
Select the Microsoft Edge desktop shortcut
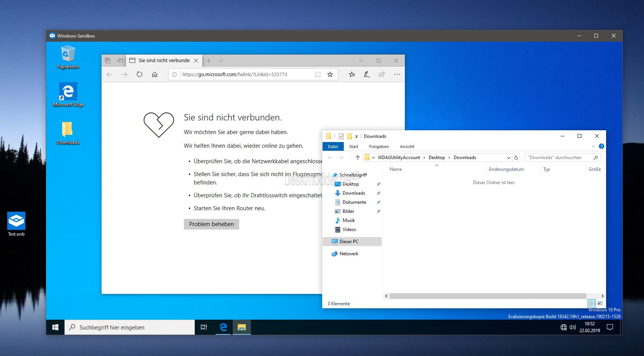tap(68, 95)
